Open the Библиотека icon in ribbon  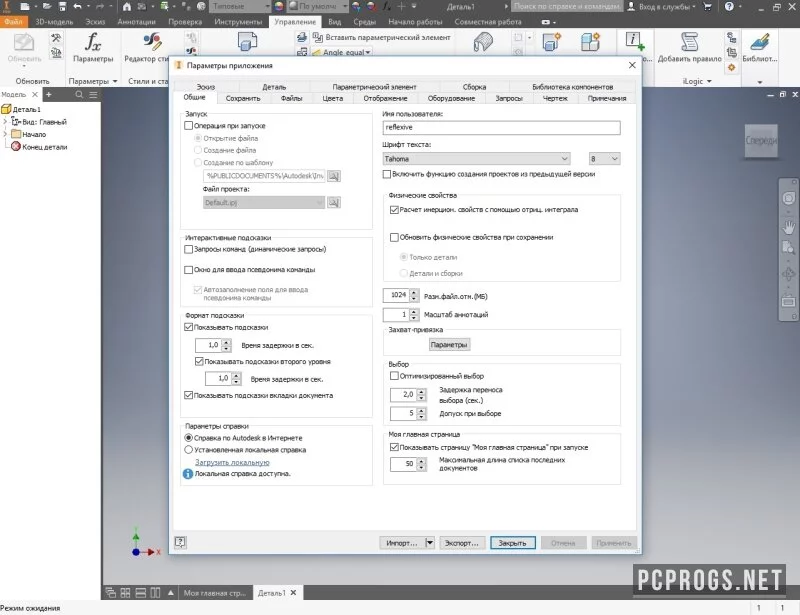[x=760, y=42]
